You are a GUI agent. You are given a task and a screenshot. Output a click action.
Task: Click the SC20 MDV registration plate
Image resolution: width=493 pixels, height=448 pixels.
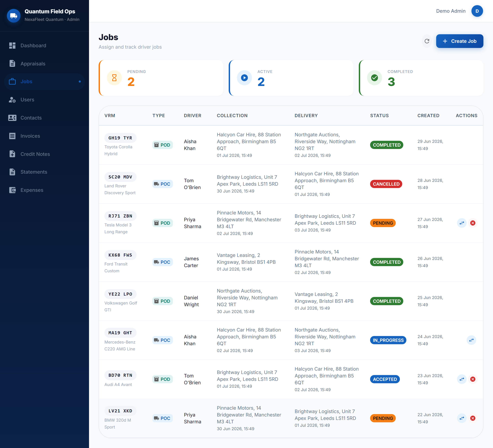tap(120, 177)
